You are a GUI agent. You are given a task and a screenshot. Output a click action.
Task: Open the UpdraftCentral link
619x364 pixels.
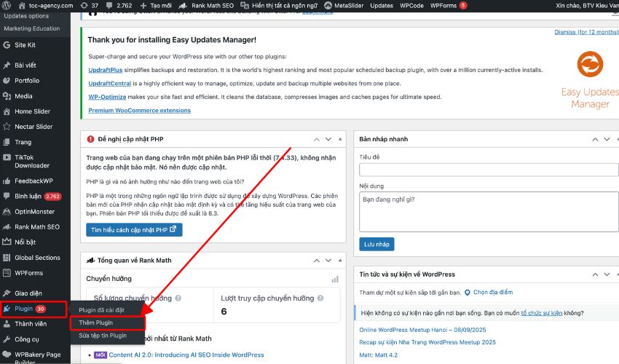(110, 83)
